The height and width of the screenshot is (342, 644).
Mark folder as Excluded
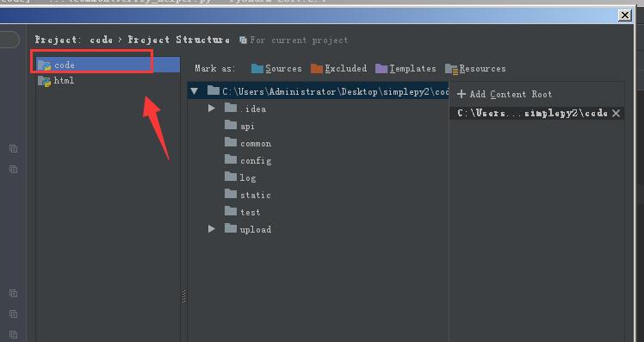pos(339,68)
